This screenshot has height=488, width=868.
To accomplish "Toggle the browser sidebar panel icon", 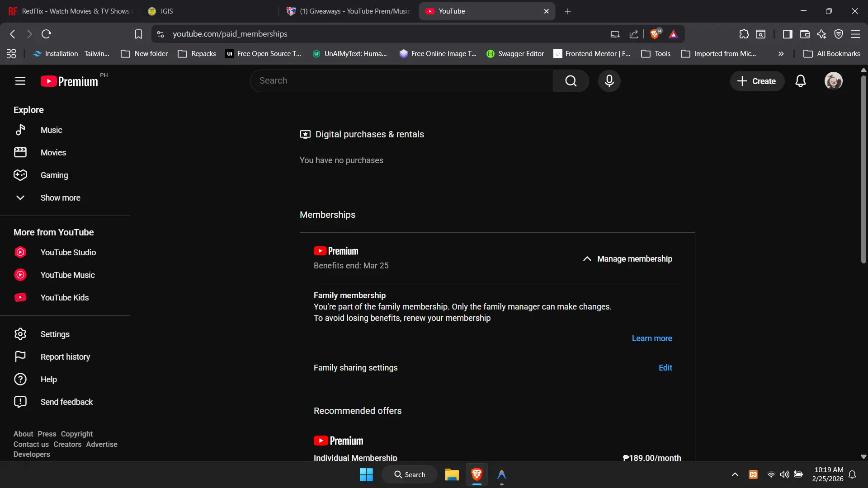I will coord(788,34).
